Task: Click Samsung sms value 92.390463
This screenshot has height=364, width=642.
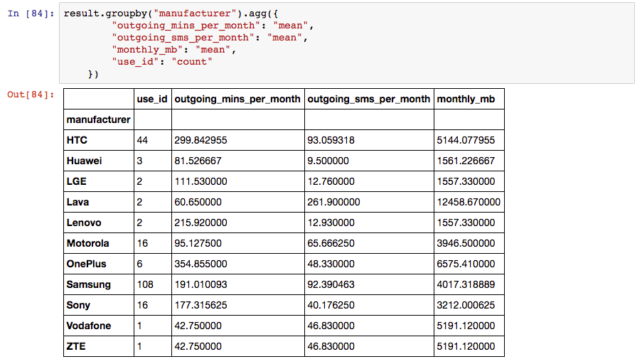Action: [331, 284]
